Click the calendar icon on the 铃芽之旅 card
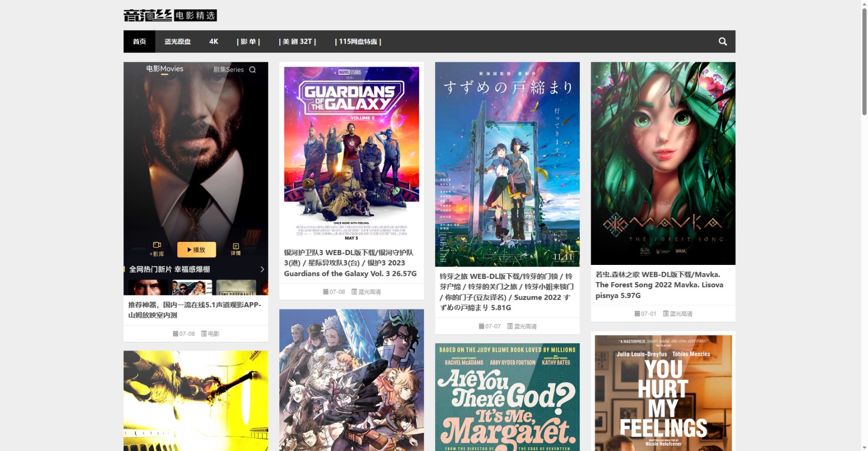 (x=481, y=327)
